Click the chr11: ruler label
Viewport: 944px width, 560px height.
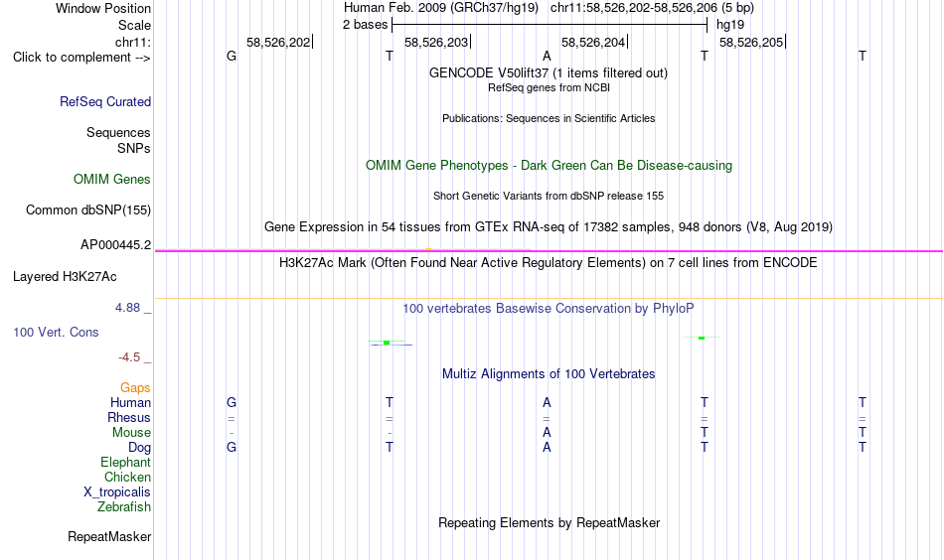pos(133,42)
